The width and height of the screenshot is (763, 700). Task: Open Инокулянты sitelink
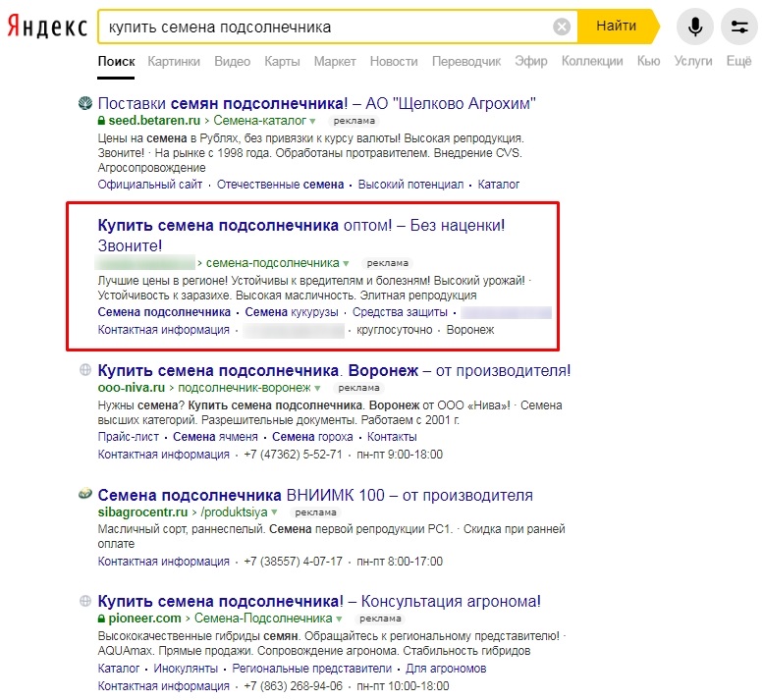[186, 668]
